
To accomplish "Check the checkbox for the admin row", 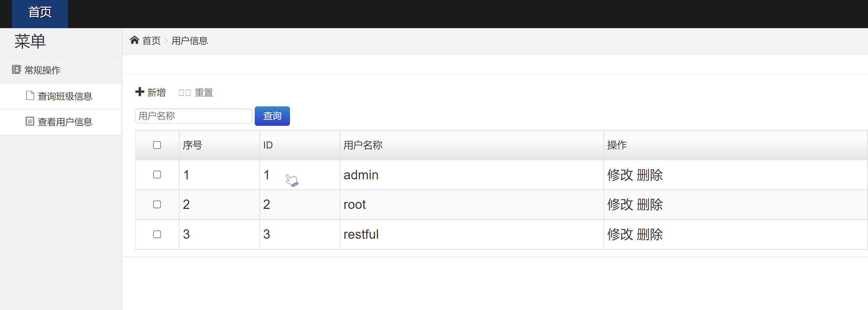I will [157, 174].
